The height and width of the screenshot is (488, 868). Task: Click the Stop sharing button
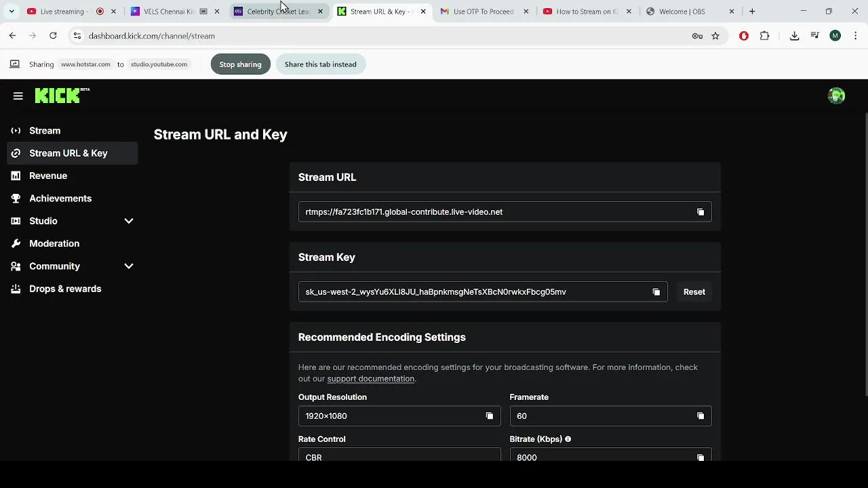pyautogui.click(x=240, y=64)
